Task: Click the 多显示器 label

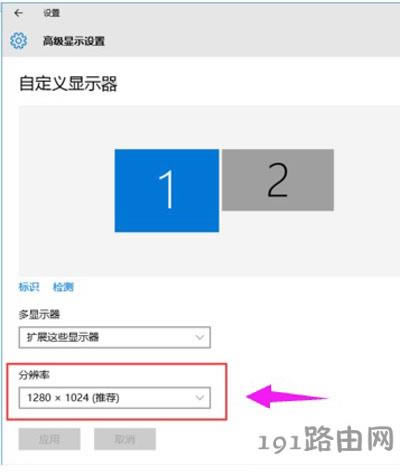Action: tap(39, 314)
